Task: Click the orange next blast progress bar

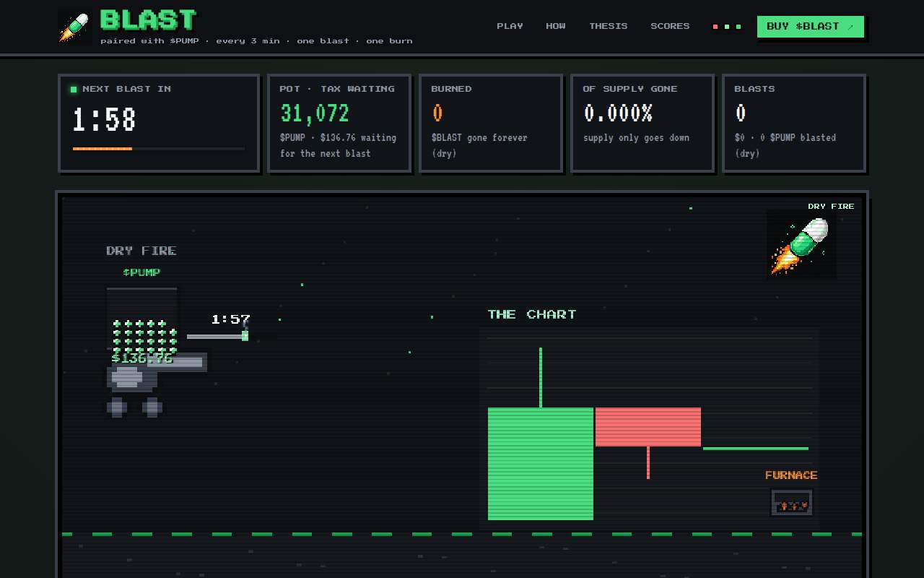Action: tap(103, 149)
